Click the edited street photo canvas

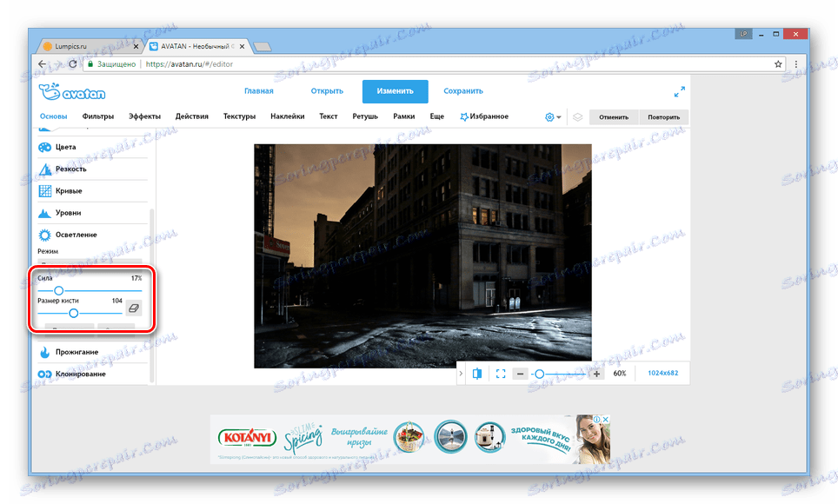click(x=422, y=256)
